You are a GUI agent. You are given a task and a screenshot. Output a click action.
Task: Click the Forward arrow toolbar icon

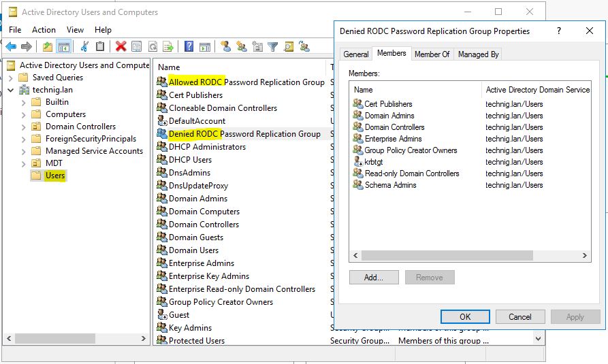pyautogui.click(x=27, y=47)
